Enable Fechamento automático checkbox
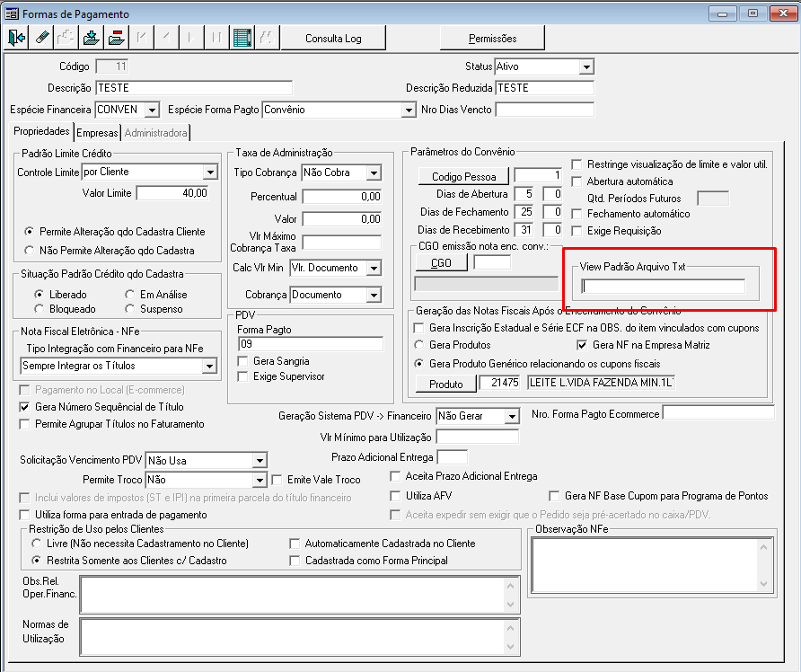801x672 pixels. (x=577, y=214)
